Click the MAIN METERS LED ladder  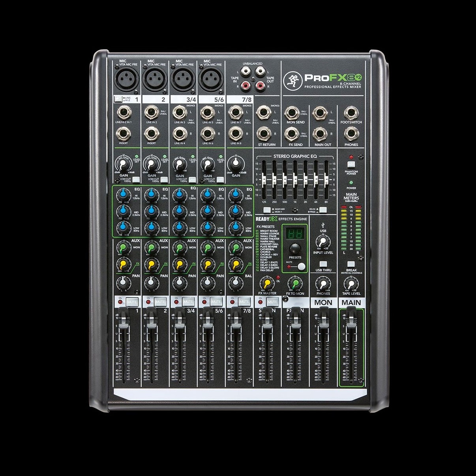(x=351, y=227)
